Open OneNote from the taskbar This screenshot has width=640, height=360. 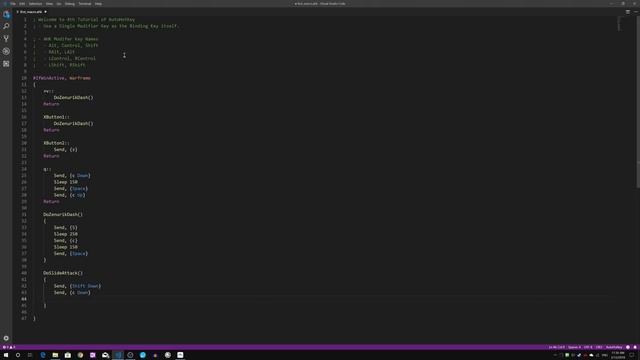tap(93, 355)
